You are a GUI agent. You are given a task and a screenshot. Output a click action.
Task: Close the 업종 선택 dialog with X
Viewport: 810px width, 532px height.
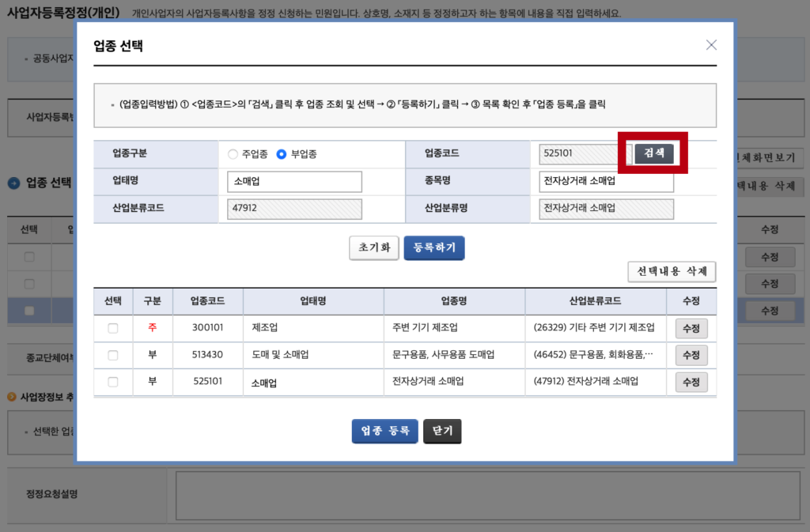tap(711, 45)
